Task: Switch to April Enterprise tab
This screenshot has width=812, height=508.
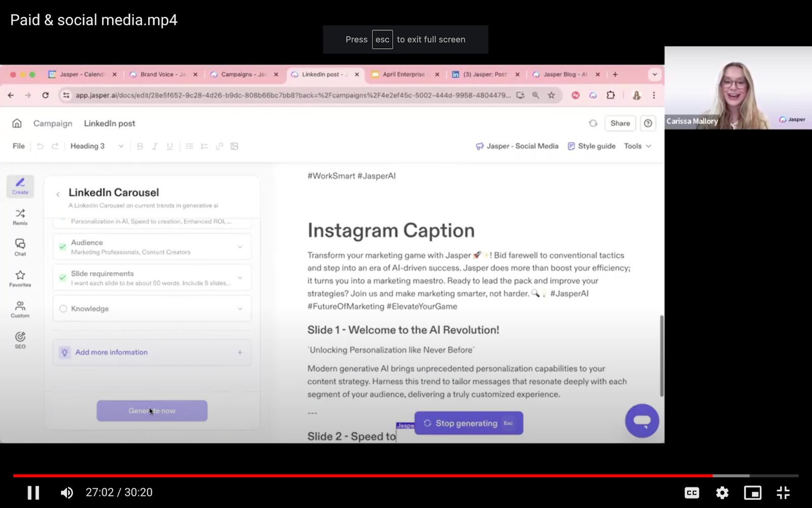Action: [x=405, y=74]
